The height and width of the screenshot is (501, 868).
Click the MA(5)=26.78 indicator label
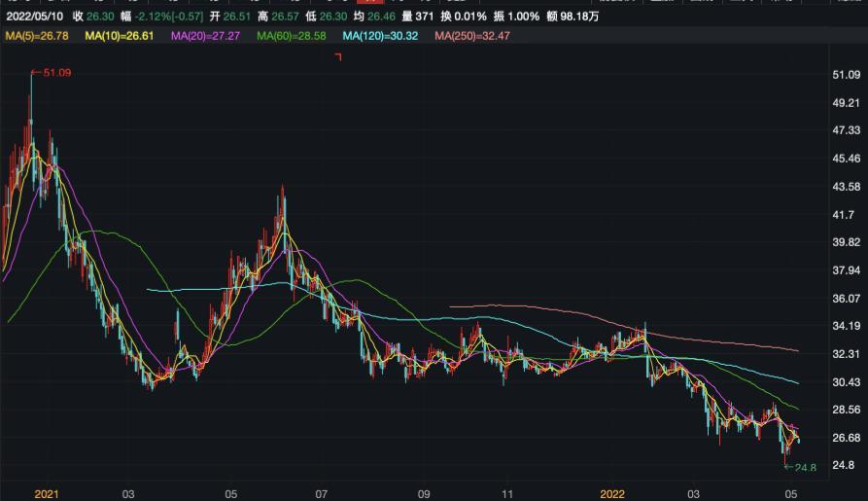(38, 36)
